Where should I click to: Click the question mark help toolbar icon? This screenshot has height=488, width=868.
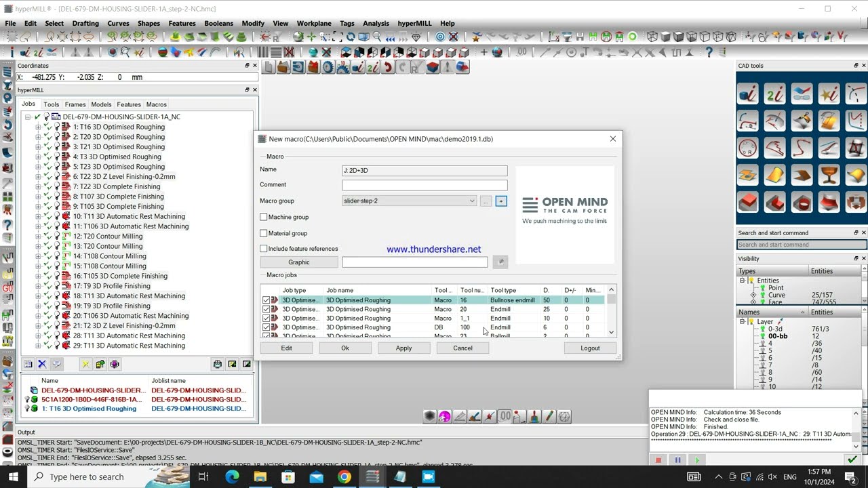(x=709, y=52)
